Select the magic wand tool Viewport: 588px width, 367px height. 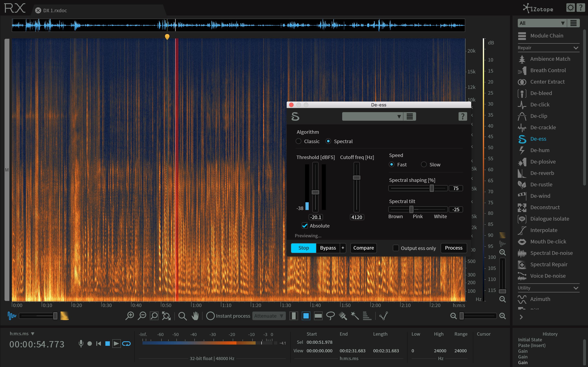click(x=355, y=316)
